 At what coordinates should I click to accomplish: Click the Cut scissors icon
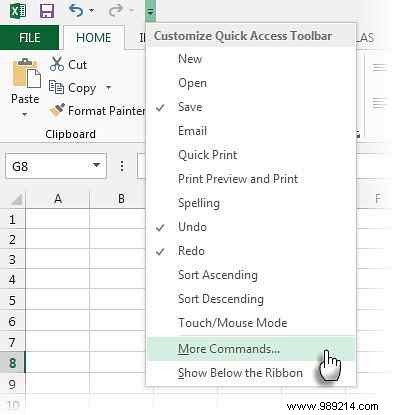(57, 64)
